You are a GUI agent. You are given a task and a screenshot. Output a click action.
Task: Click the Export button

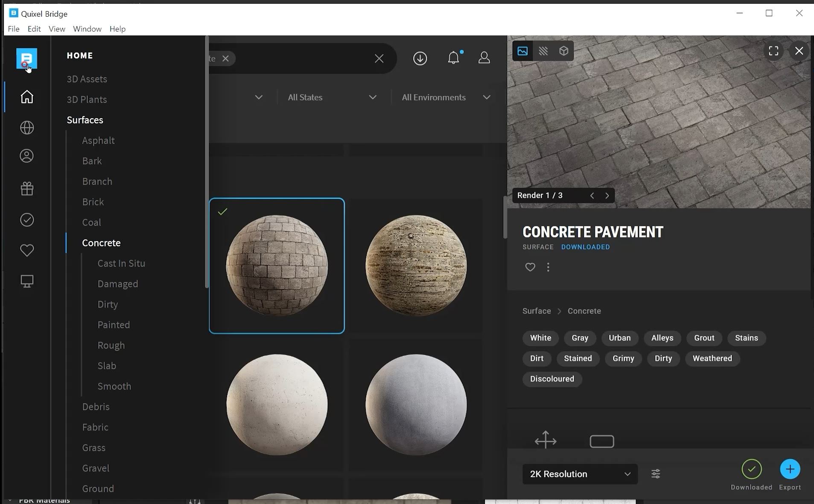pyautogui.click(x=790, y=469)
